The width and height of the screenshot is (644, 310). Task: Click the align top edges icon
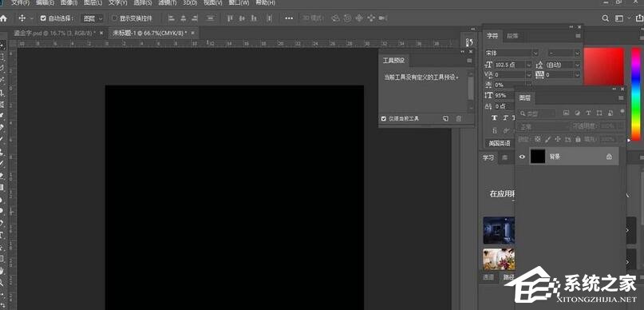pos(231,18)
